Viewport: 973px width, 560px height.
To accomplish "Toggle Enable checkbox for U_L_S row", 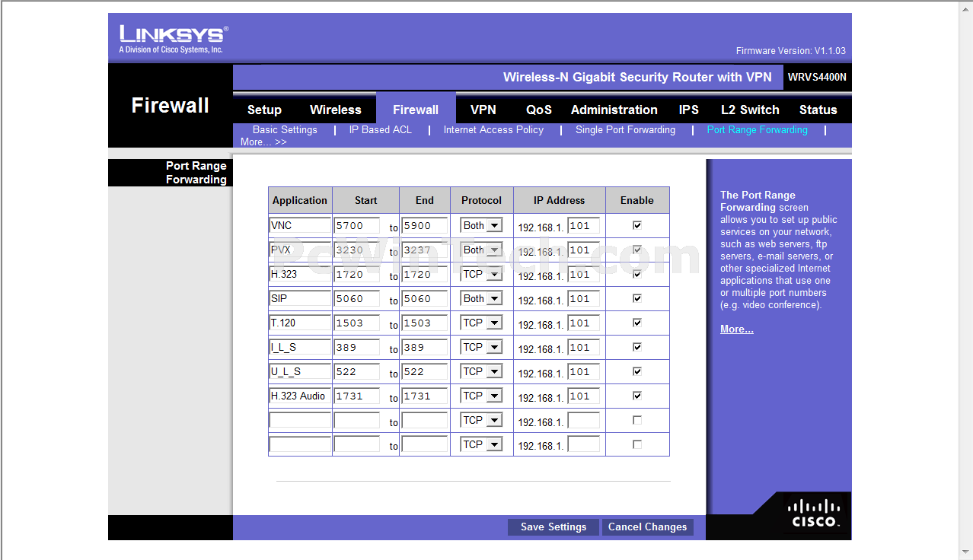I will click(637, 371).
